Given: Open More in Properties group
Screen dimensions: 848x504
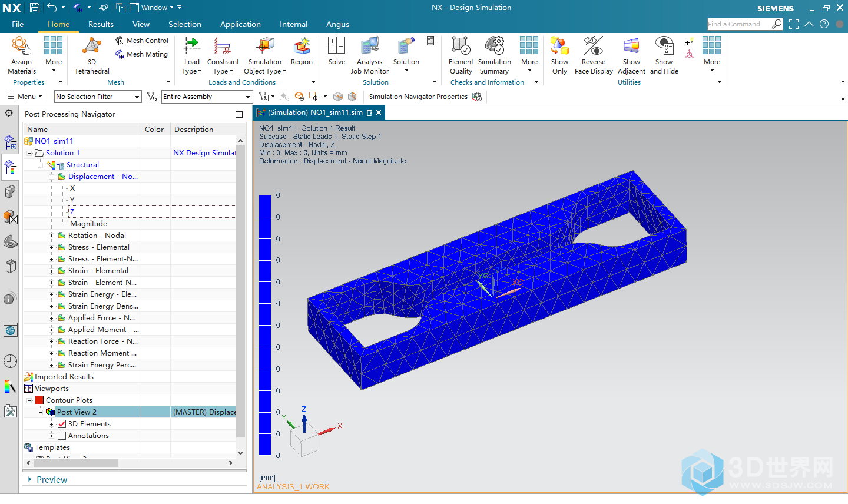Looking at the screenshot, I should click(x=54, y=55).
